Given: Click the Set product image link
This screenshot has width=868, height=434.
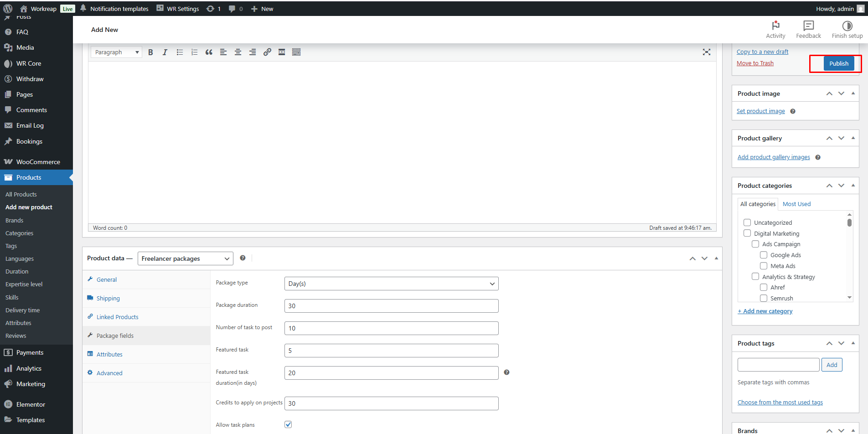Looking at the screenshot, I should 760,111.
